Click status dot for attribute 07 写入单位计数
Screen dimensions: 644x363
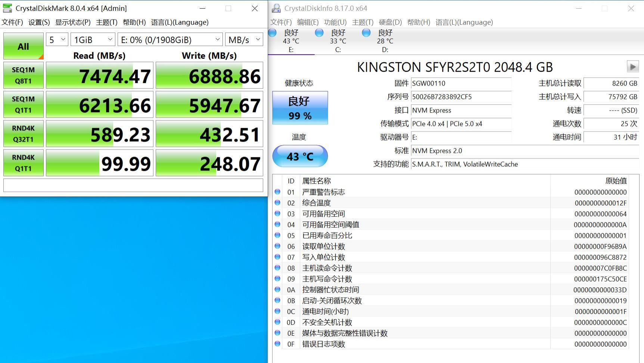277,257
